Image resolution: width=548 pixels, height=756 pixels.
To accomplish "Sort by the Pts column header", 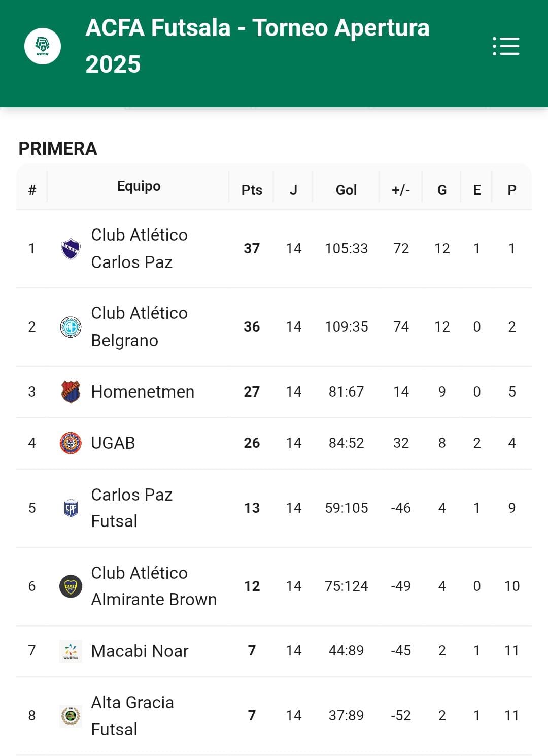I will click(252, 190).
